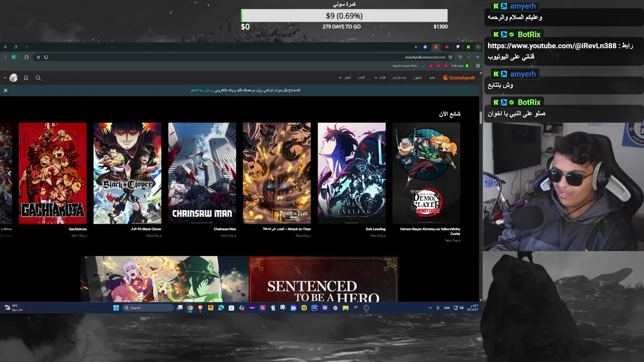Click the taskbar Search box

[x=148, y=308]
